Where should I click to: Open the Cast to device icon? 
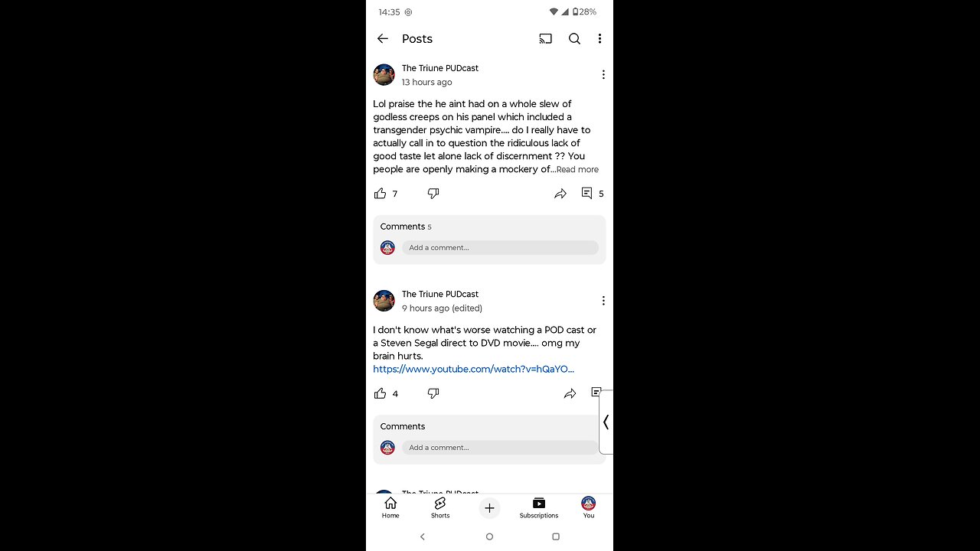click(546, 39)
